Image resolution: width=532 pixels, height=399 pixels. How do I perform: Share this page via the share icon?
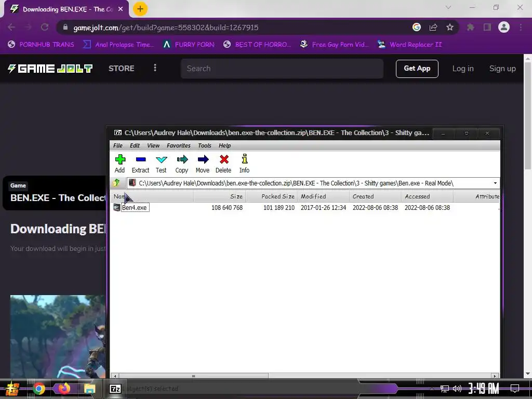(433, 27)
